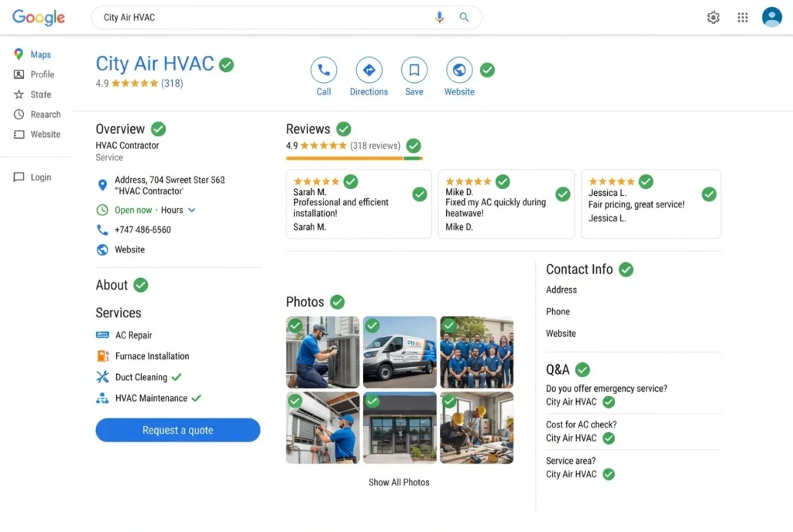Viewport: 793px width, 532px height.
Task: Click Furnace Installation service text
Action: 153,356
